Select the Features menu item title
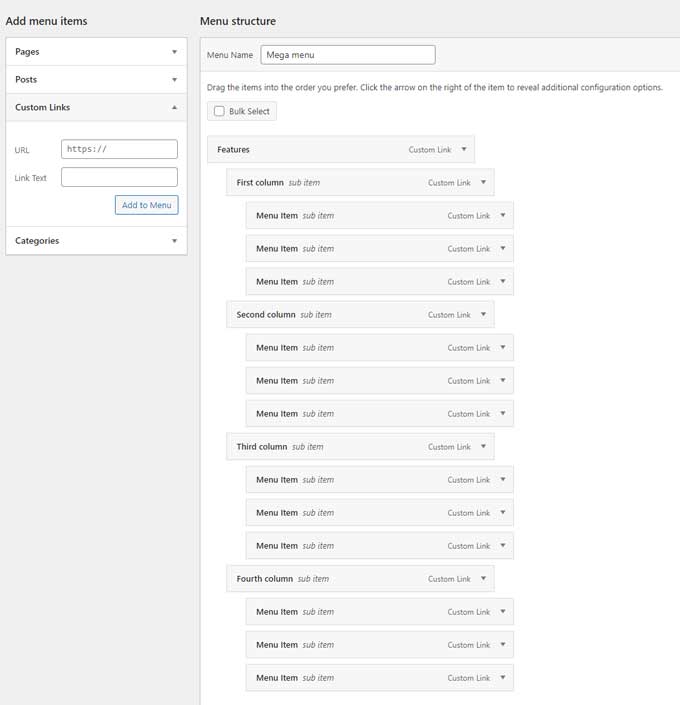This screenshot has height=705, width=680. point(233,150)
